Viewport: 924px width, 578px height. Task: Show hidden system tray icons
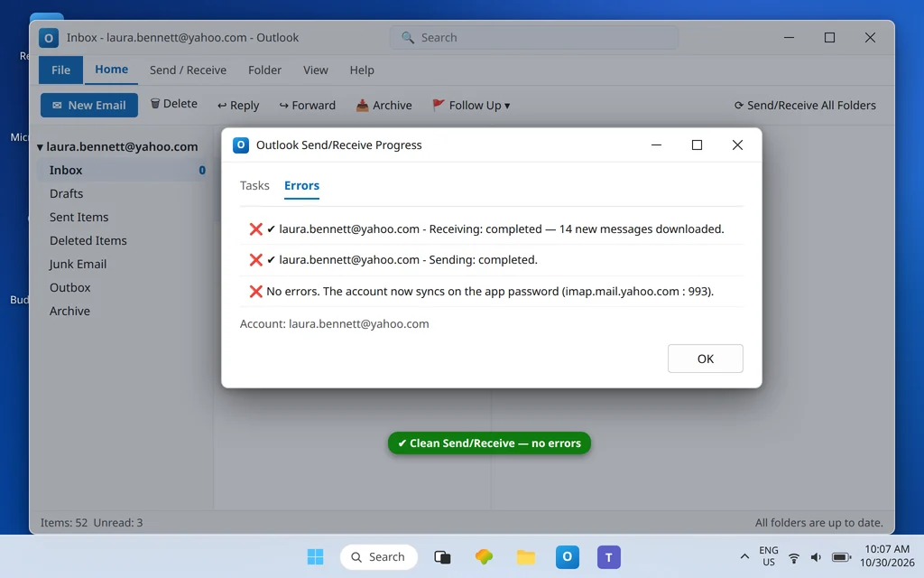744,556
